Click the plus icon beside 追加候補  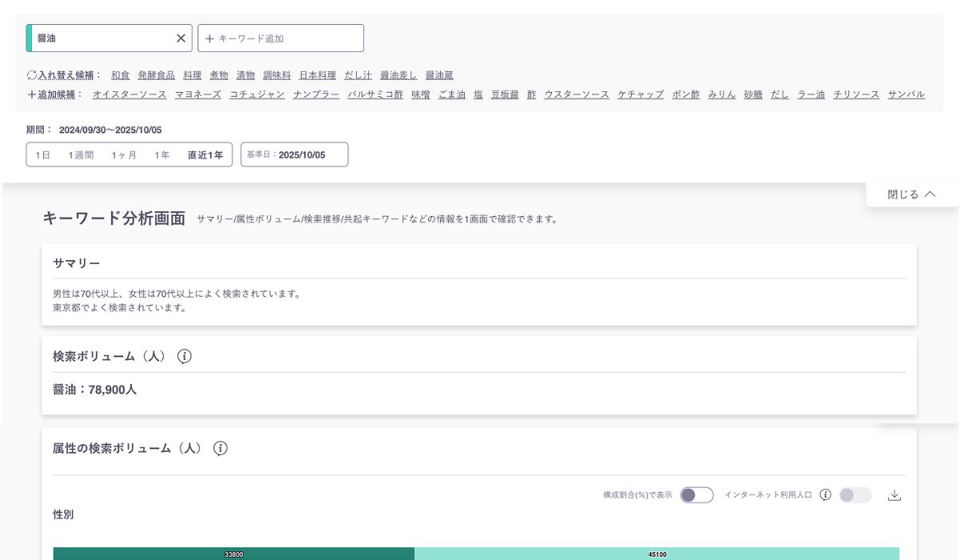[x=32, y=94]
